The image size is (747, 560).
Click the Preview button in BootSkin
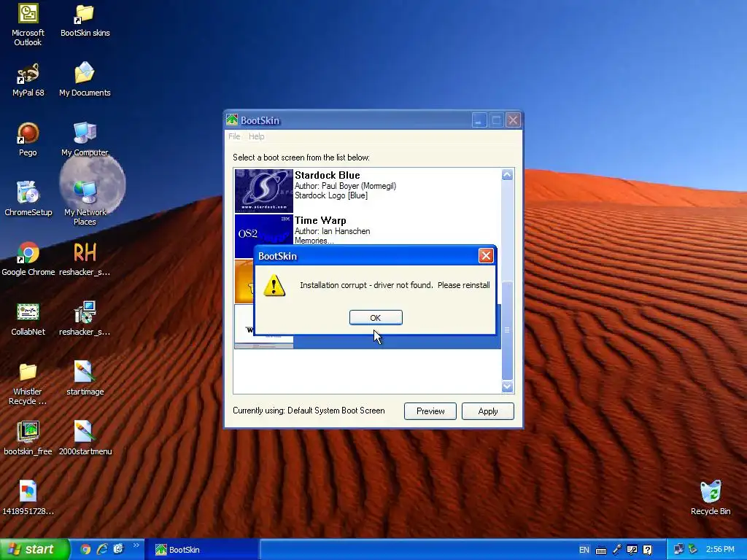tap(430, 411)
